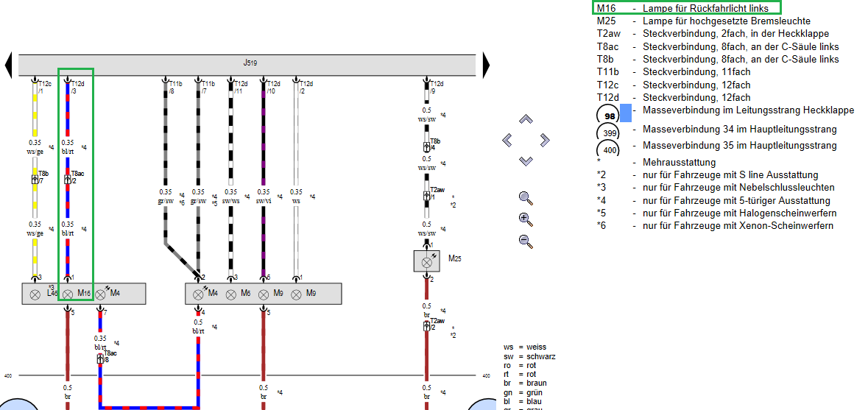Viewport: 868px width, 410px height.
Task: Click the T12d /11 pin label
Action: click(241, 87)
